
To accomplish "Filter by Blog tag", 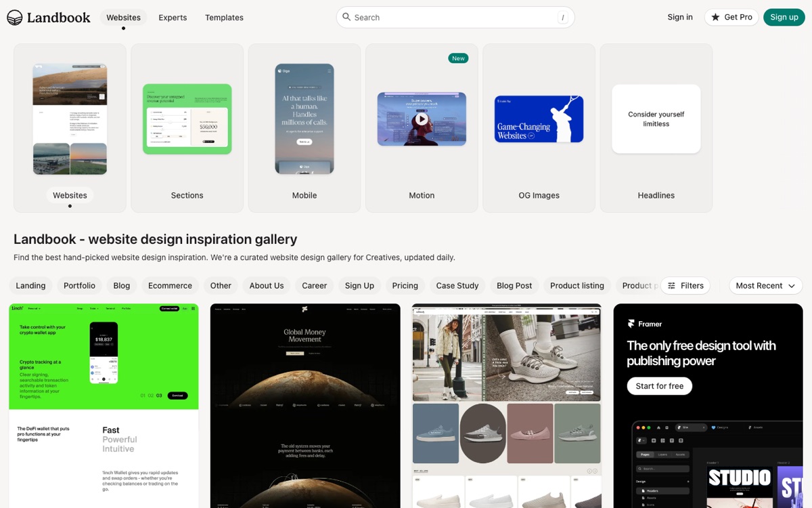I will click(122, 286).
